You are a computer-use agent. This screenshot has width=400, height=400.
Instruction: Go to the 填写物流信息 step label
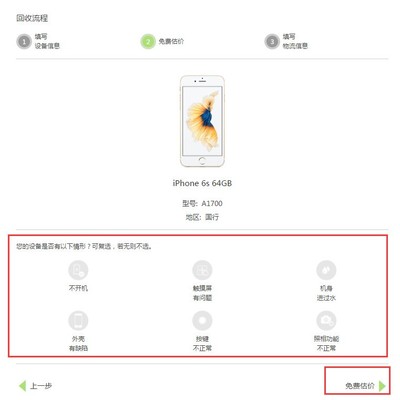pos(295,41)
